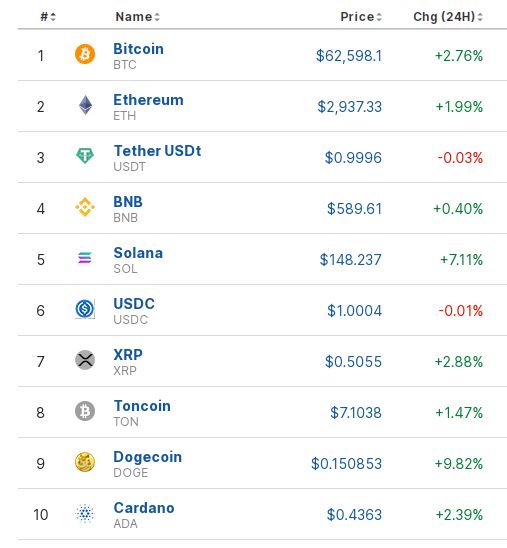
Task: Sort the table by Price column
Action: pyautogui.click(x=361, y=16)
